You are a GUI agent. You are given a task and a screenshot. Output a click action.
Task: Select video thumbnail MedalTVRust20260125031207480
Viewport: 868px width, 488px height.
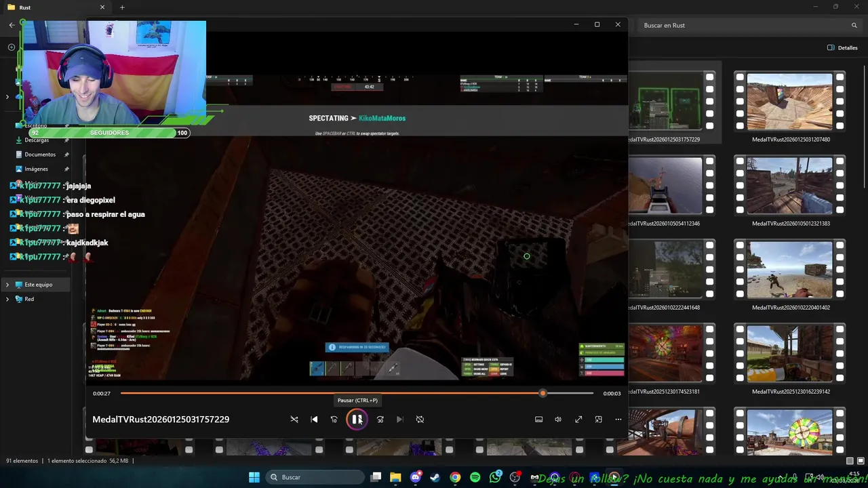coord(789,102)
